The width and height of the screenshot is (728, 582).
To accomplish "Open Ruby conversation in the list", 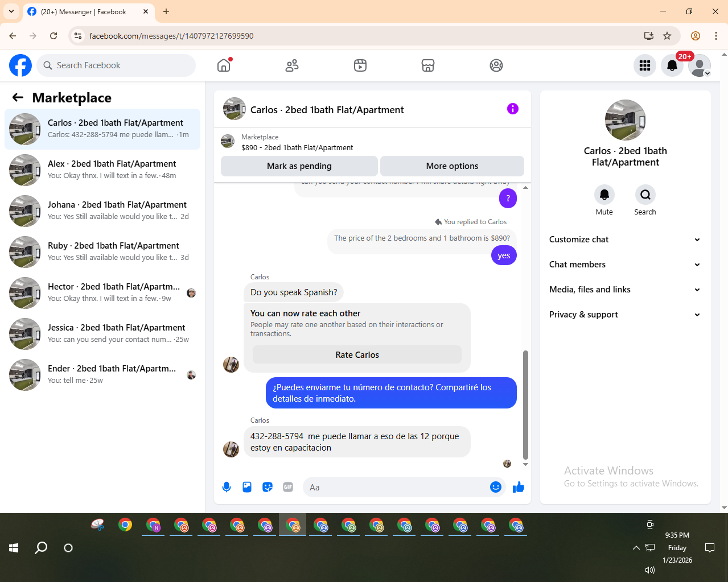I will (x=102, y=252).
